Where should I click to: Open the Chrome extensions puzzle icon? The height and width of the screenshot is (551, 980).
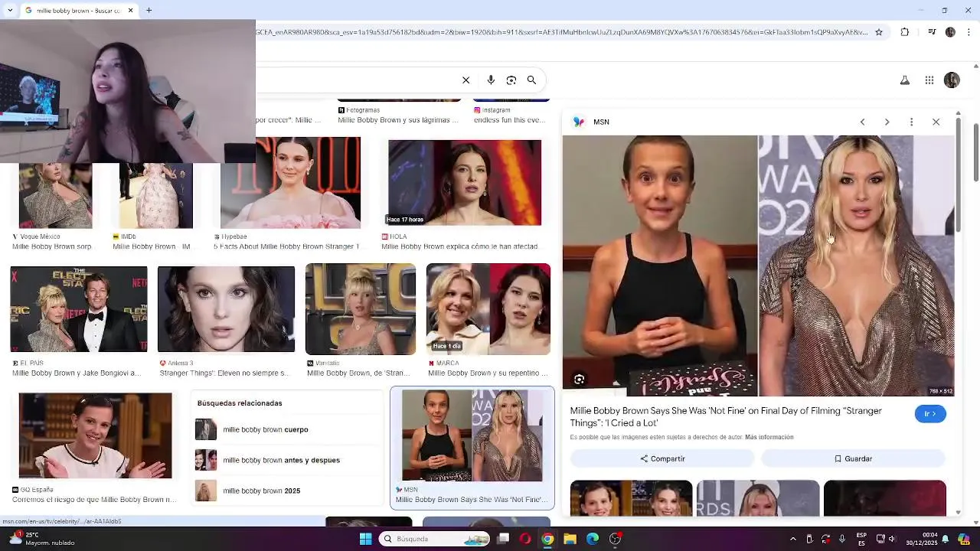coord(905,32)
